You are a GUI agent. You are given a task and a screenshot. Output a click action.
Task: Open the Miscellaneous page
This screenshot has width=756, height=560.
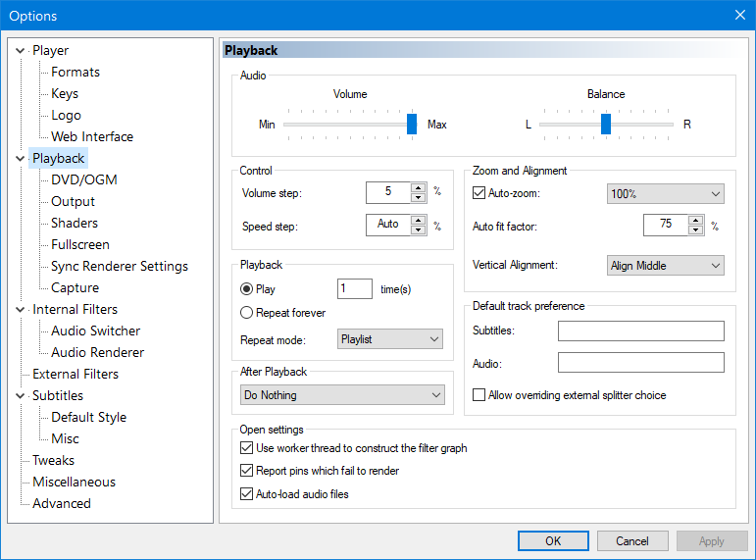tap(75, 483)
